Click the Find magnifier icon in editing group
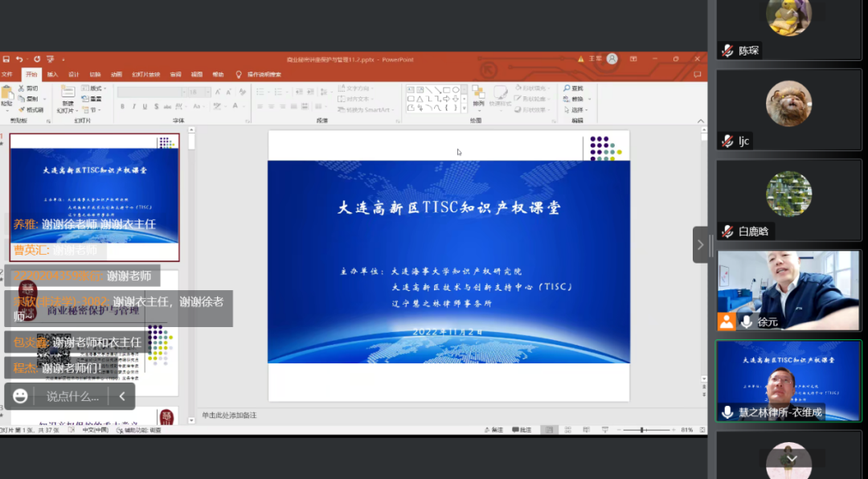The width and height of the screenshot is (868, 479). tap(568, 88)
